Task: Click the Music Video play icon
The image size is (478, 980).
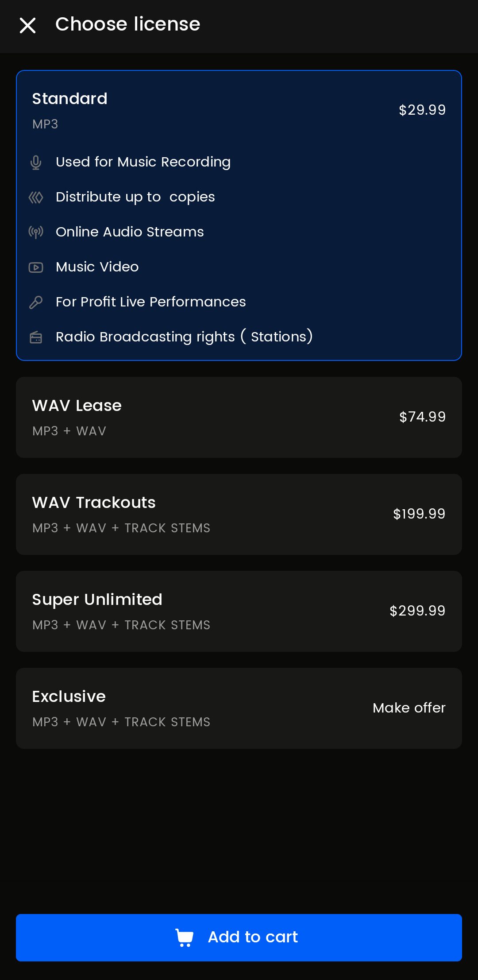Action: click(36, 267)
